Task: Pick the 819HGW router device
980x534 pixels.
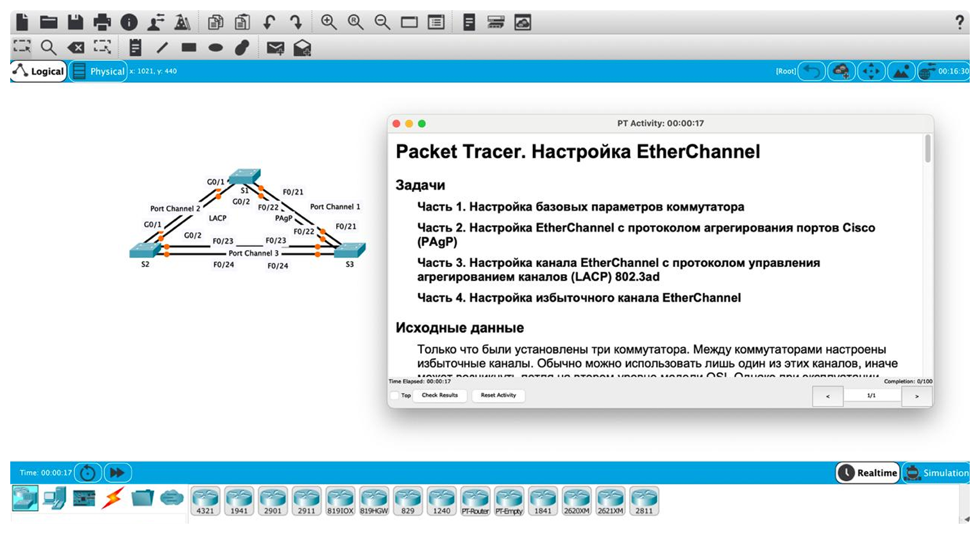Action: pyautogui.click(x=374, y=501)
